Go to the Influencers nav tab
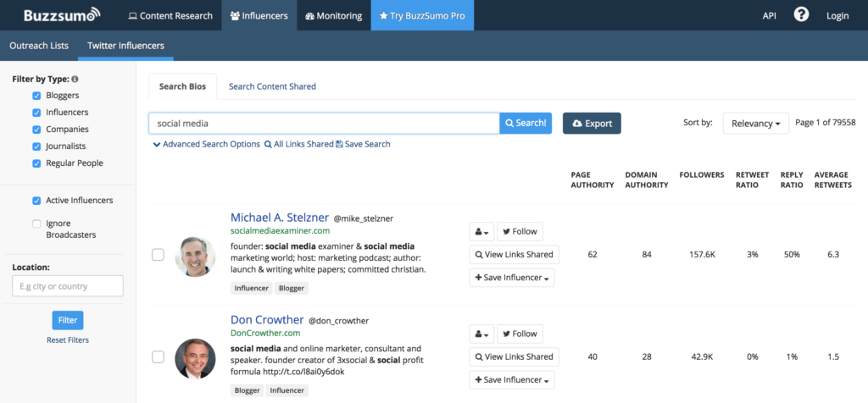Viewport: 868px width, 403px height. point(259,15)
